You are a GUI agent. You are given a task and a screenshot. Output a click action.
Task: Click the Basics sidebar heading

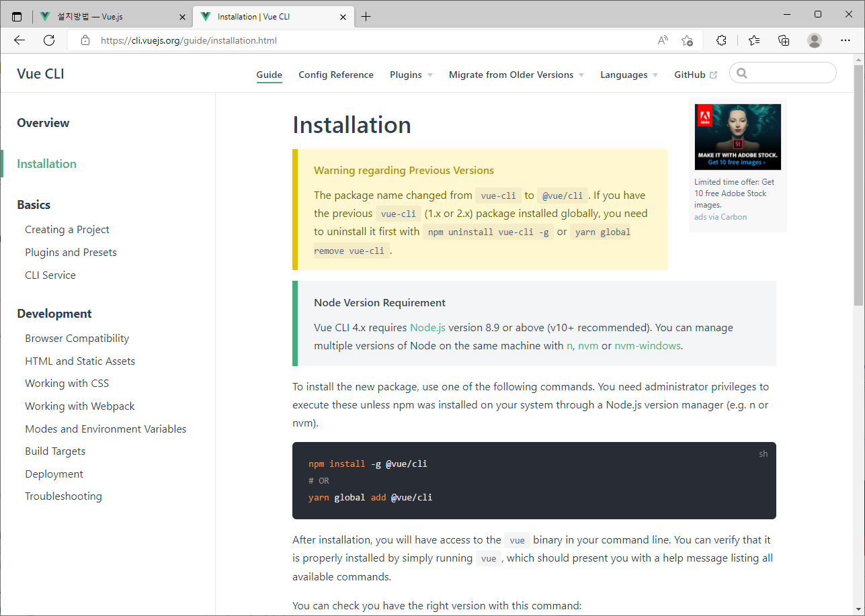pos(34,205)
